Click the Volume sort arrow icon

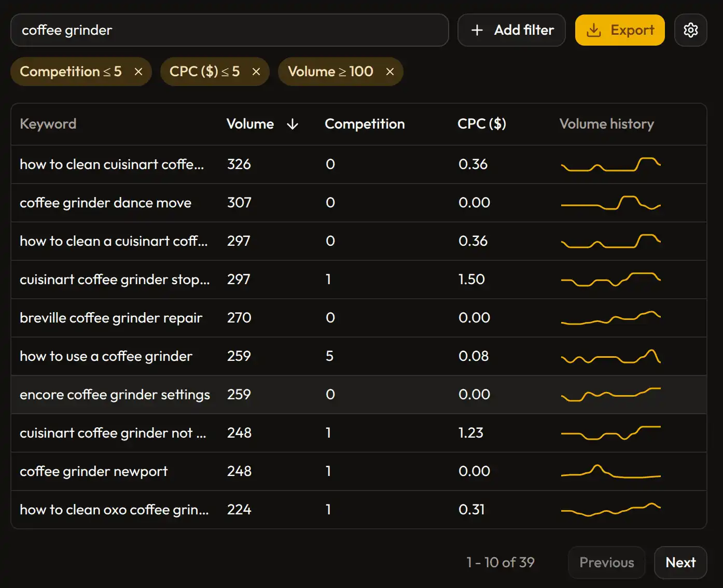coord(293,124)
